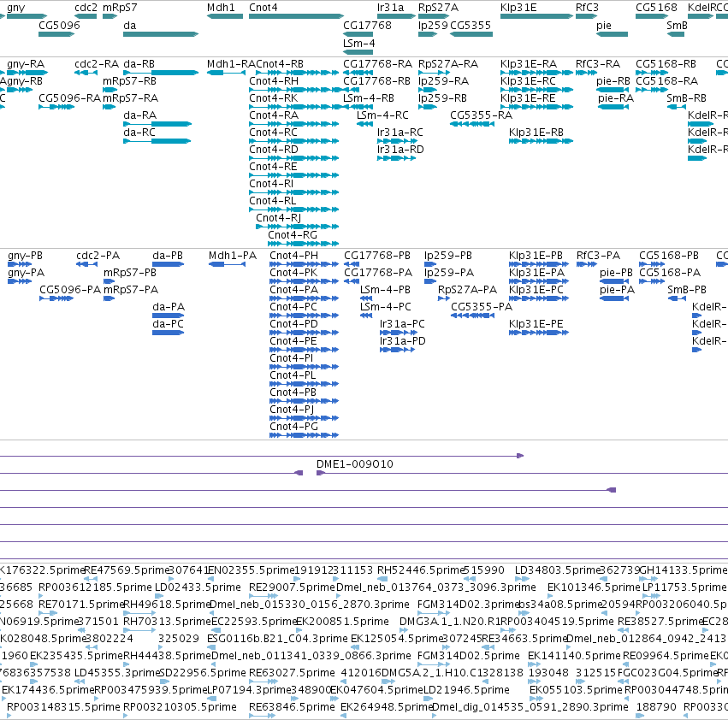
Task: Open transcript cdc2-RA
Action: click(x=97, y=63)
